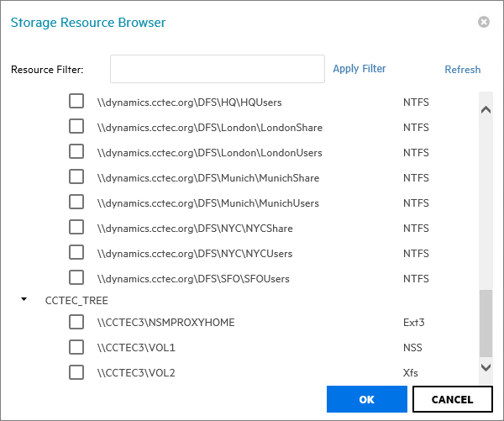Tick the LondonUsers share checkbox
The width and height of the screenshot is (504, 421).
[x=76, y=152]
